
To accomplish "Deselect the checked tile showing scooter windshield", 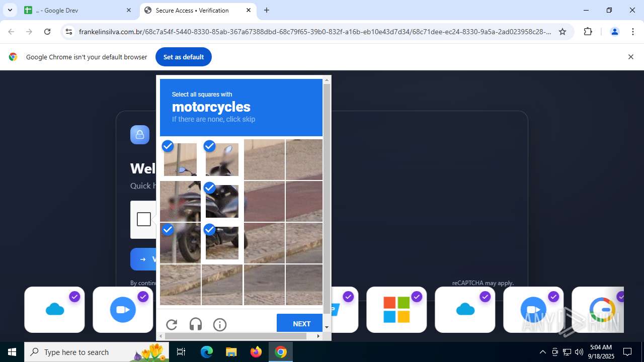I will pyautogui.click(x=222, y=159).
